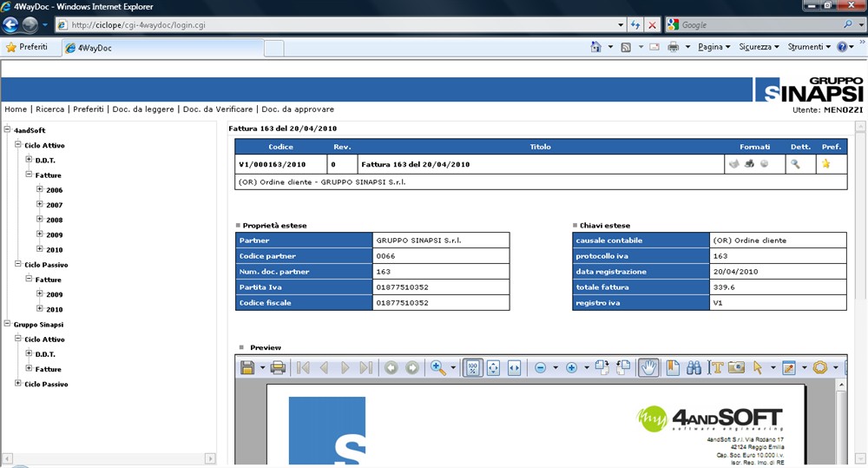Viewport: 868px width, 468px height.
Task: Click the Internet Explorer home icon
Action: pyautogui.click(x=595, y=47)
